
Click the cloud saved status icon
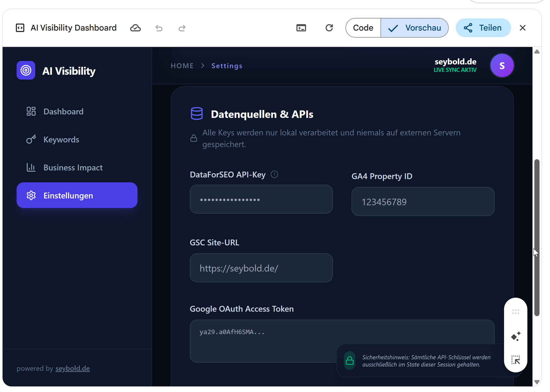(135, 28)
